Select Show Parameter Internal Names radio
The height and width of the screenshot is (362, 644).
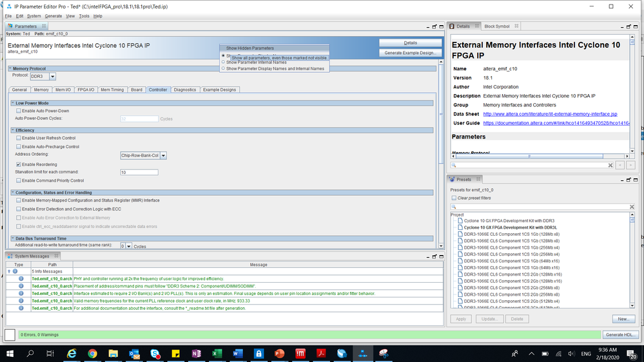(224, 62)
